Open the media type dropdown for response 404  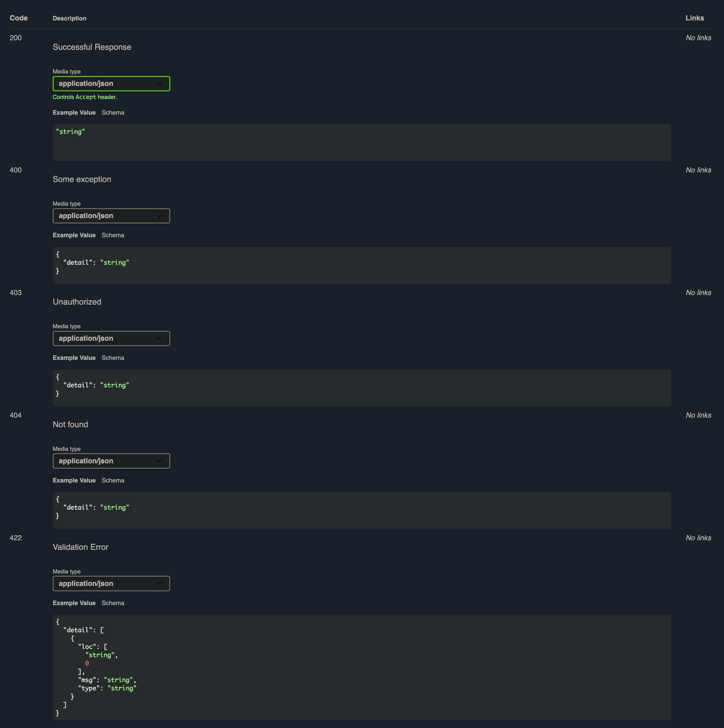click(x=111, y=461)
